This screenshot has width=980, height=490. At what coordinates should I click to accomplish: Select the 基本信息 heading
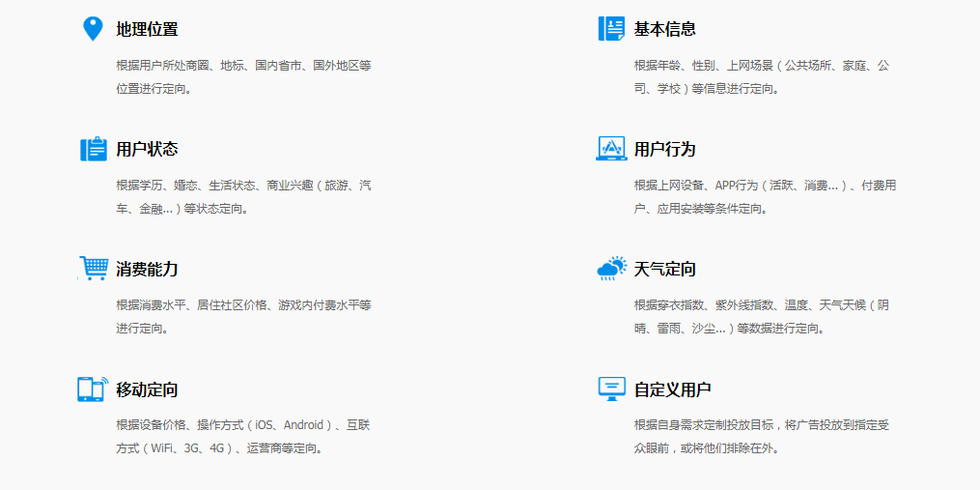pos(665,29)
